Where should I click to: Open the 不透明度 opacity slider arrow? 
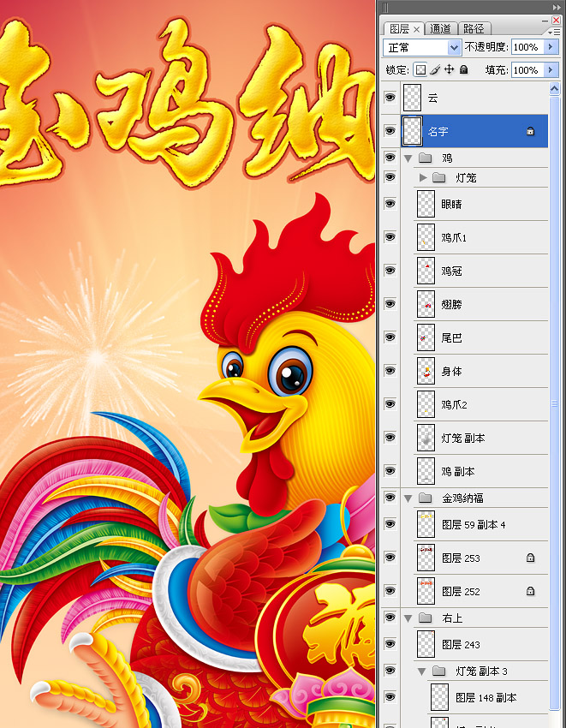[x=551, y=47]
